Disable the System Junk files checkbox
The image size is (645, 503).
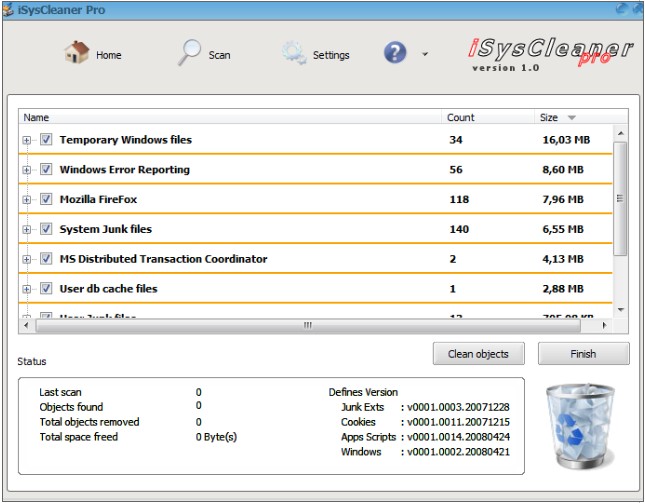(46, 229)
